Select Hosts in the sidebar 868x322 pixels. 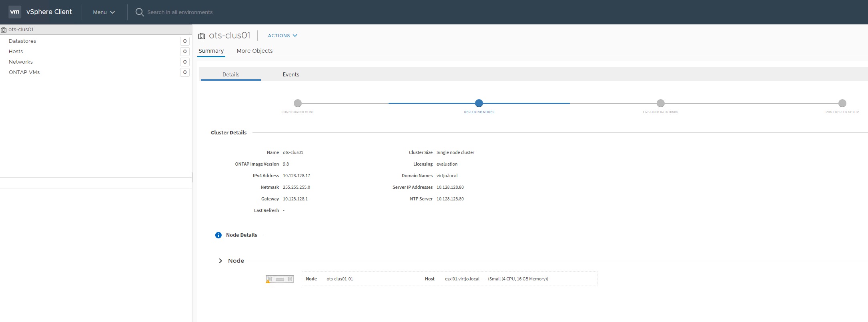(16, 52)
